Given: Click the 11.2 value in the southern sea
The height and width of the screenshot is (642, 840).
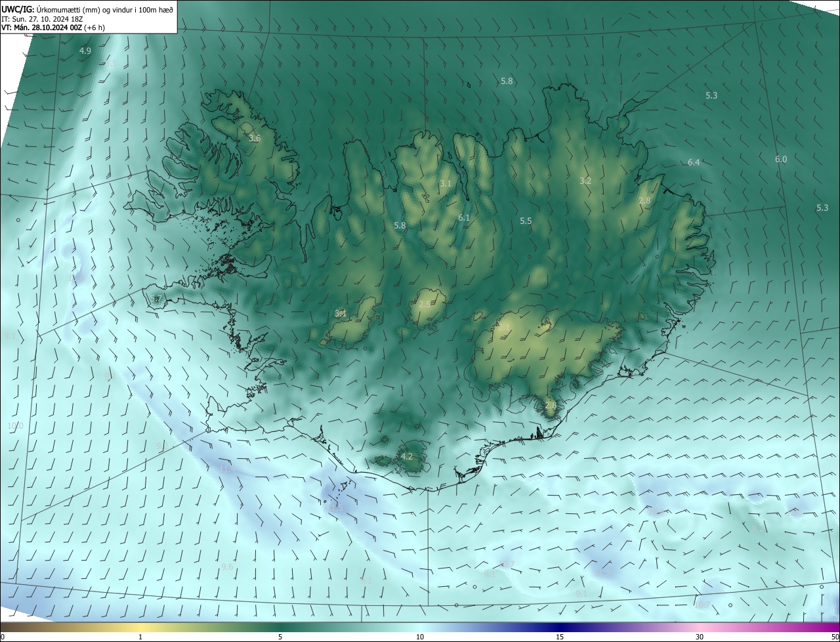Looking at the screenshot, I should click(x=602, y=573).
